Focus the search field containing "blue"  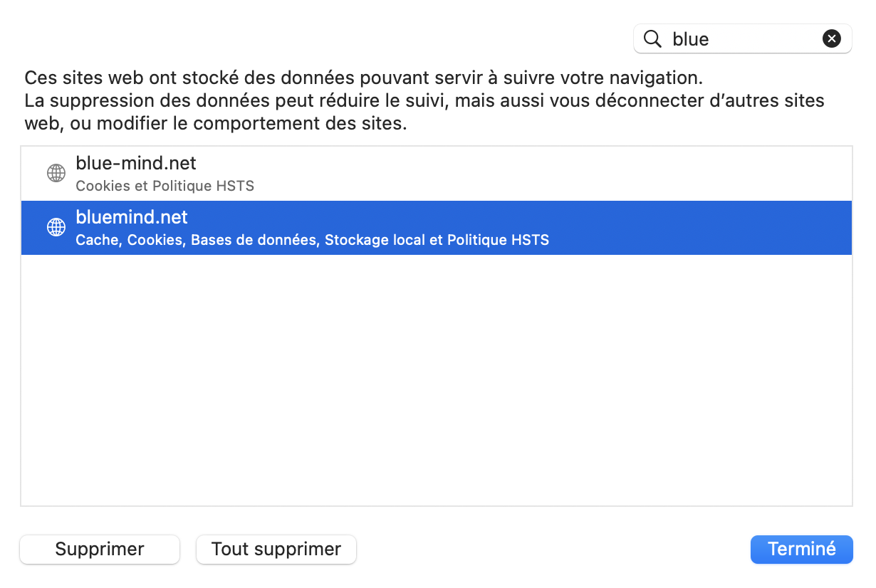coord(741,39)
